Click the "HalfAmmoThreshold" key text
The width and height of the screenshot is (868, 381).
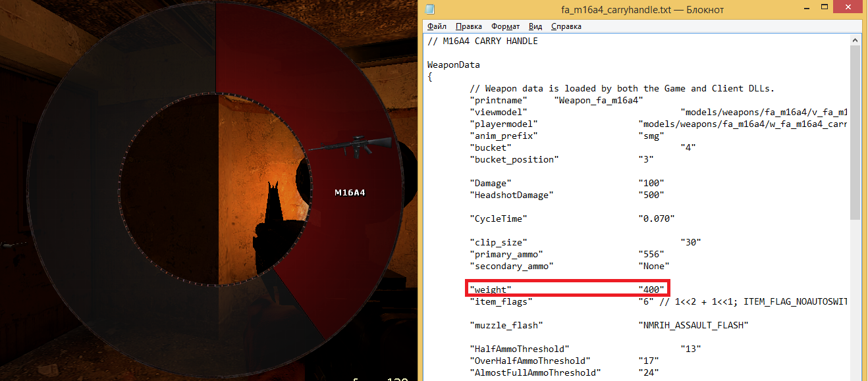[520, 349]
